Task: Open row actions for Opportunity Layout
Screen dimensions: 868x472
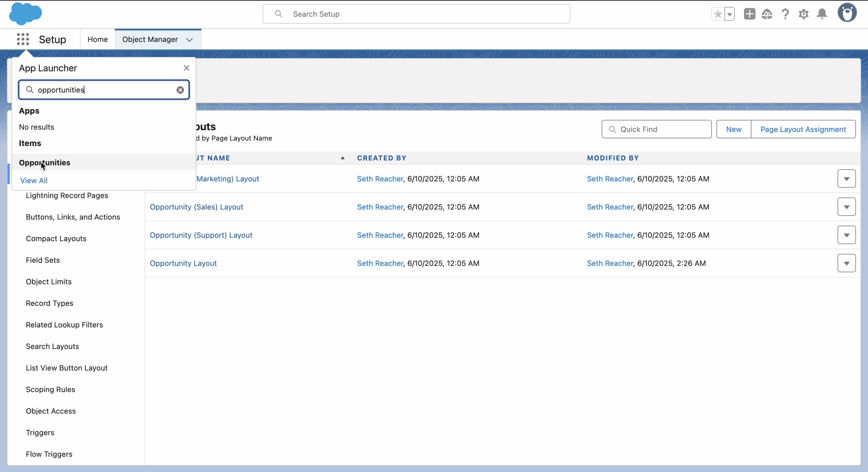Action: tap(846, 263)
